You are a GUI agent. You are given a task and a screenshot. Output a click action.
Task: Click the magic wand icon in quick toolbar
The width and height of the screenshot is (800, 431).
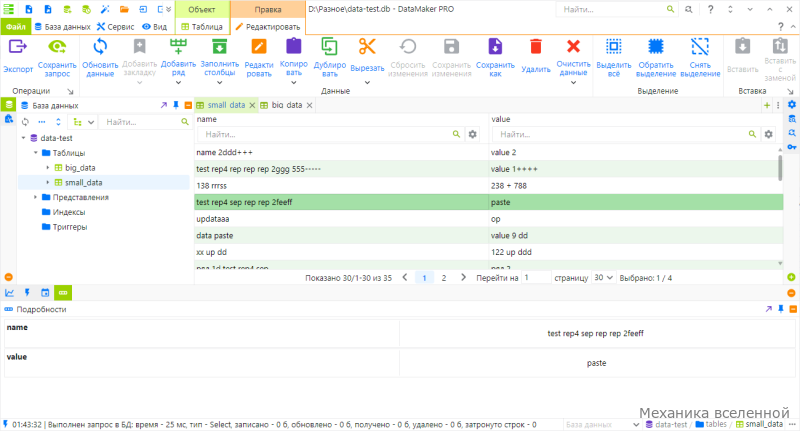click(x=105, y=9)
